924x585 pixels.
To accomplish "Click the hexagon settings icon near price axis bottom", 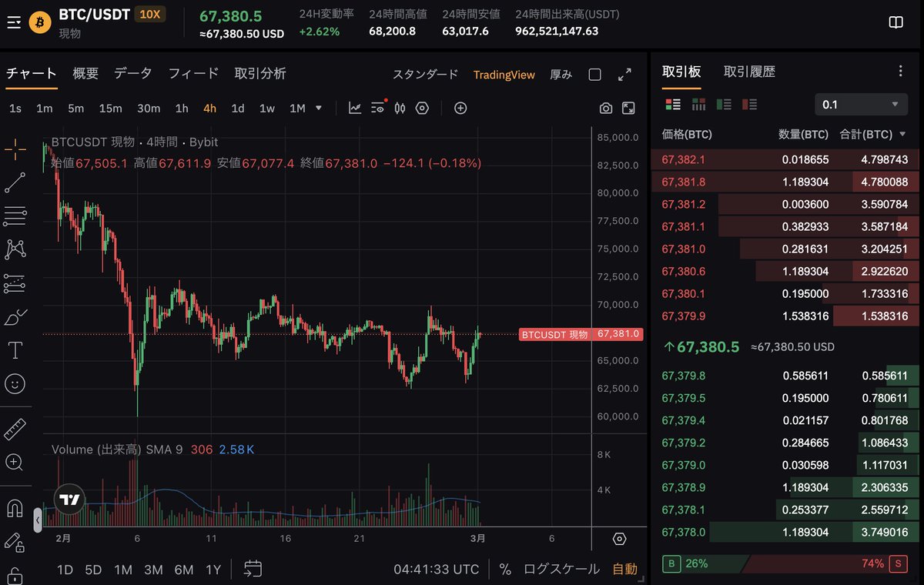I will coord(620,538).
